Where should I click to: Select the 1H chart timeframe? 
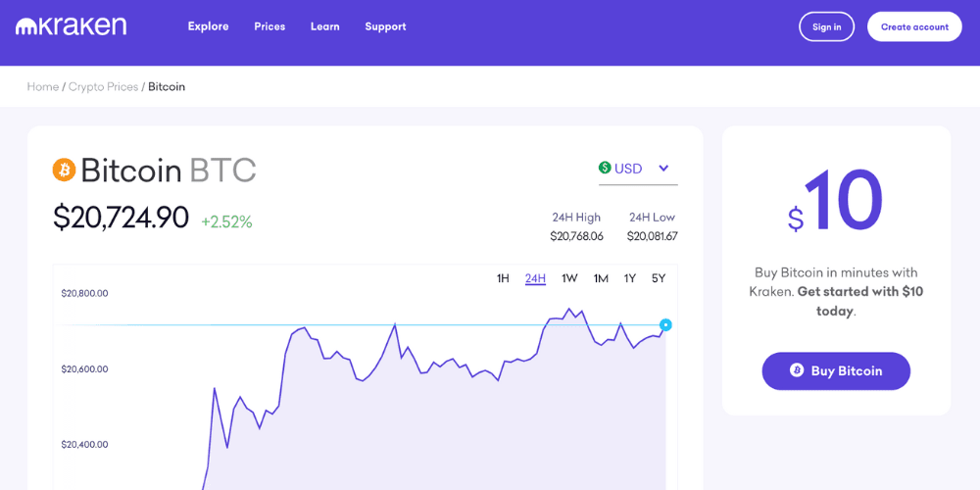point(503,278)
